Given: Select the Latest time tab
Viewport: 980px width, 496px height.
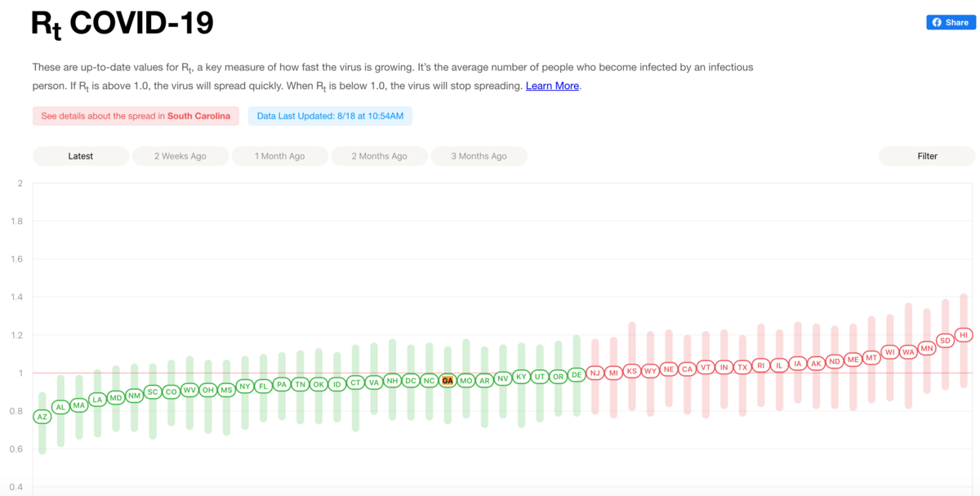Looking at the screenshot, I should pos(81,156).
